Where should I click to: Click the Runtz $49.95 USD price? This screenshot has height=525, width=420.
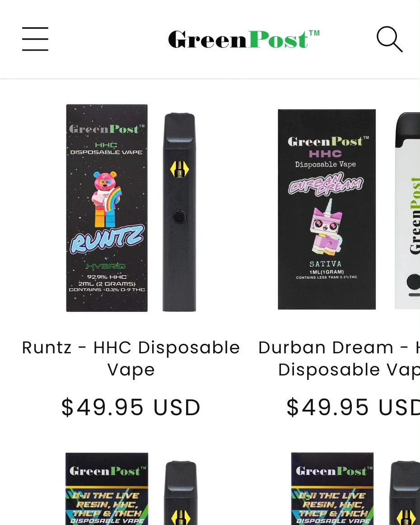[x=131, y=407]
